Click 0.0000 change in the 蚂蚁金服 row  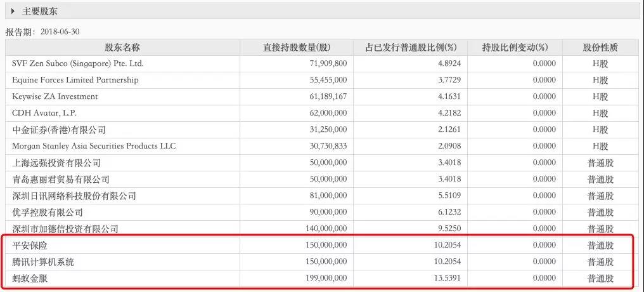point(544,279)
